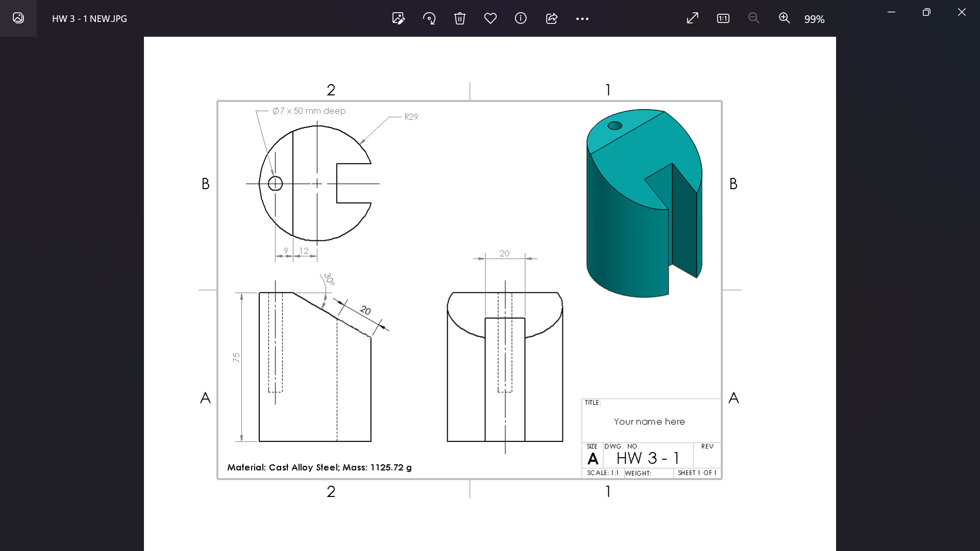Open the image editing tool

point(398,18)
